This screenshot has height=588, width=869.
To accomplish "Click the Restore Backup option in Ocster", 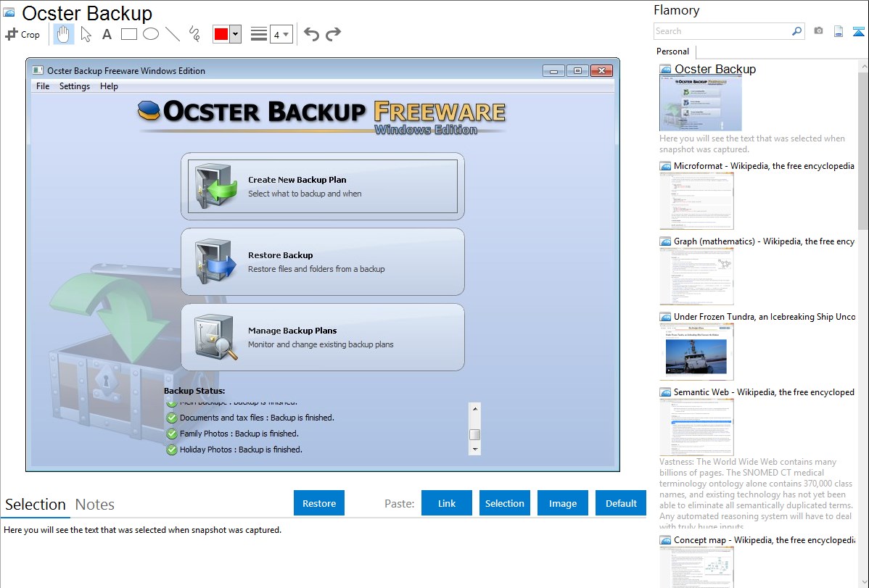I will pos(323,262).
